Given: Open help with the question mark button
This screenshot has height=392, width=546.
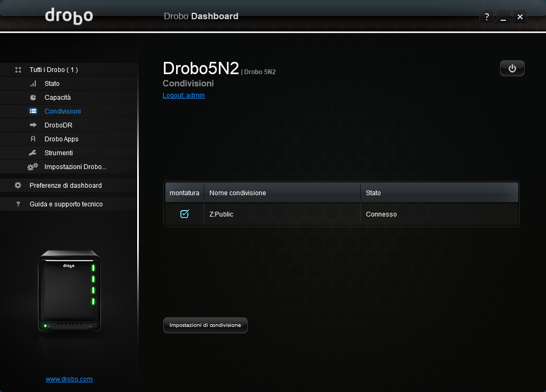Looking at the screenshot, I should 486,17.
